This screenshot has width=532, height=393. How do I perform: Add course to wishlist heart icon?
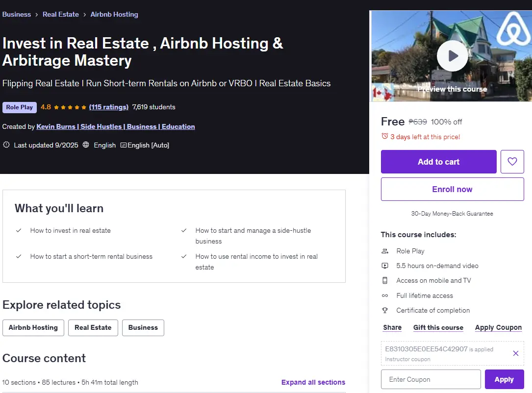(x=512, y=162)
